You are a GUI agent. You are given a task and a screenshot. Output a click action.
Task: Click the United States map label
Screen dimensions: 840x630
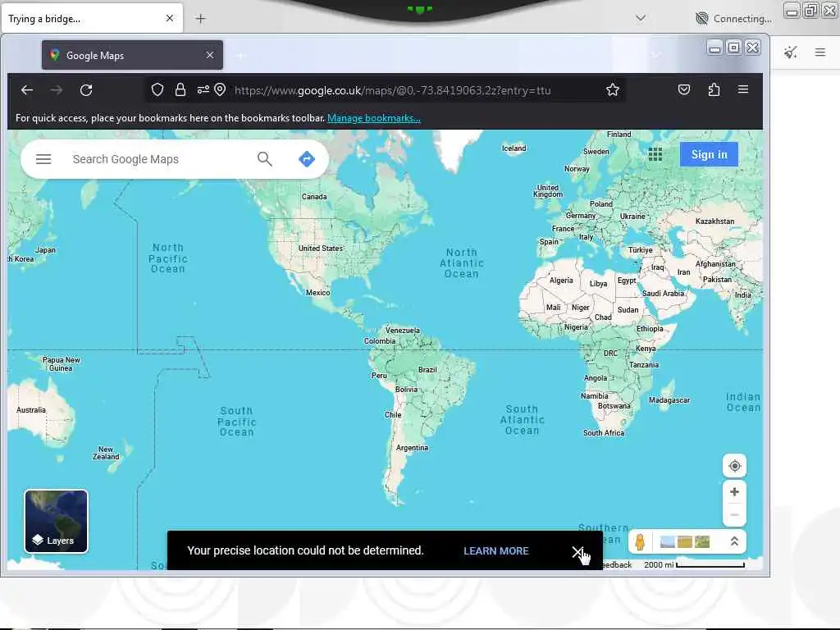click(321, 248)
